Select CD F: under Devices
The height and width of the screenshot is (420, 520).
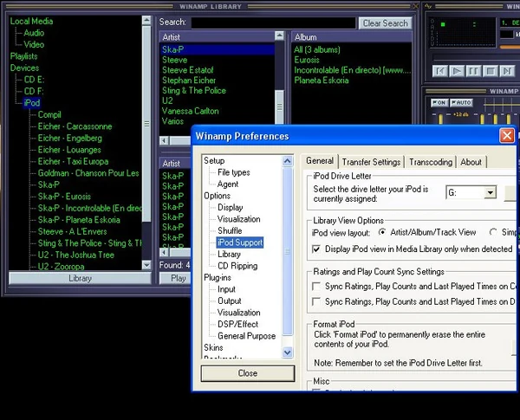click(x=34, y=91)
